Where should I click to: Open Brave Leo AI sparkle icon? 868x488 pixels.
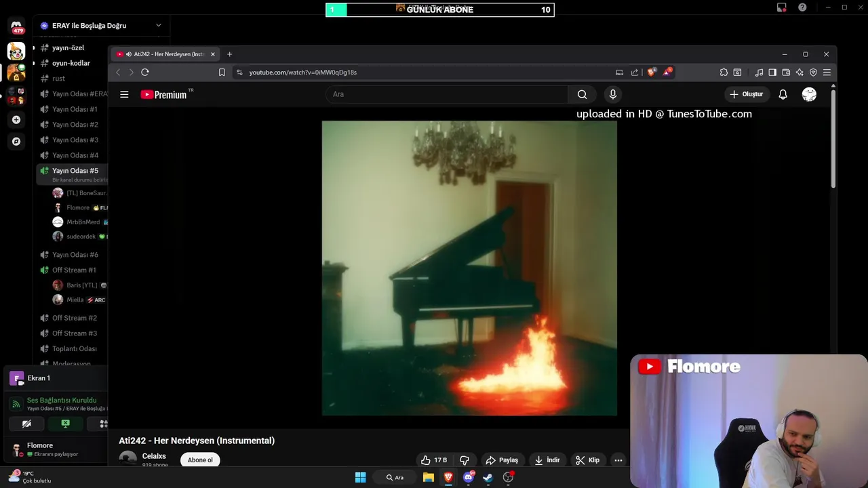tap(800, 72)
